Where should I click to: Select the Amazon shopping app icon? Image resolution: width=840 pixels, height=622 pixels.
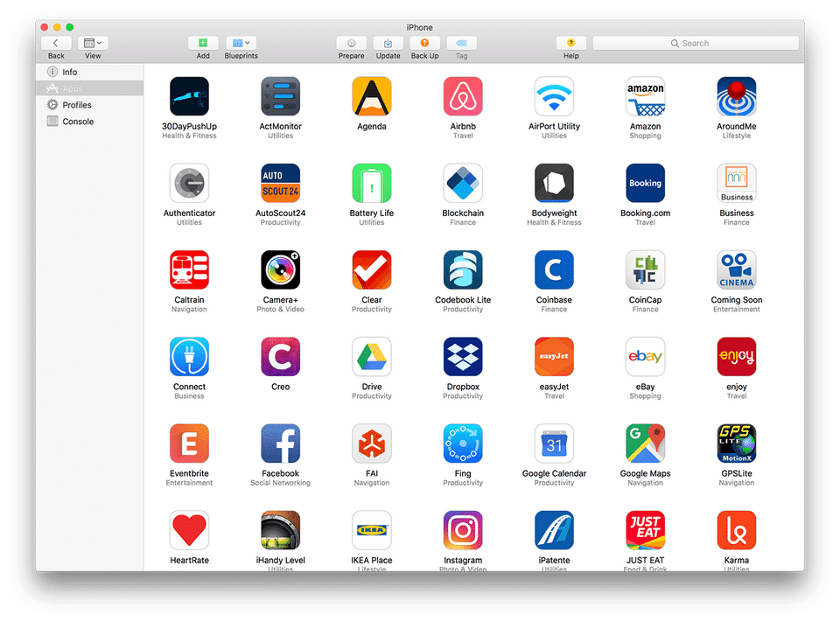tap(645, 96)
